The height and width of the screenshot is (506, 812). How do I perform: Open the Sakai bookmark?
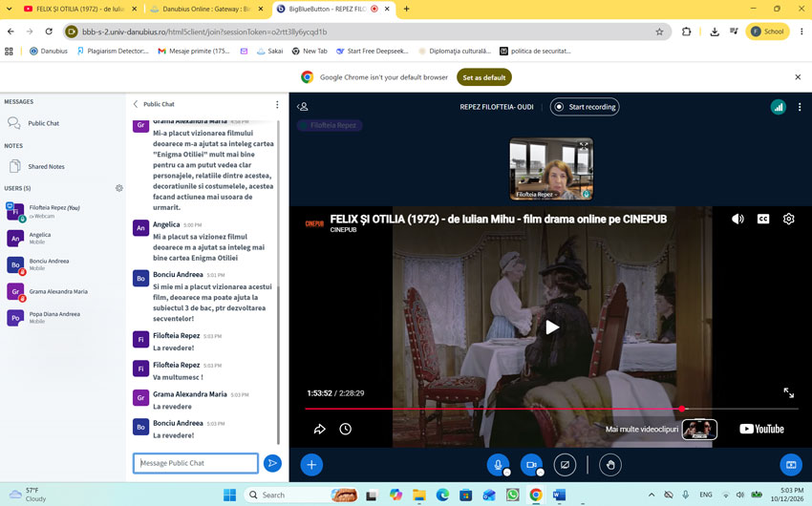pos(269,51)
